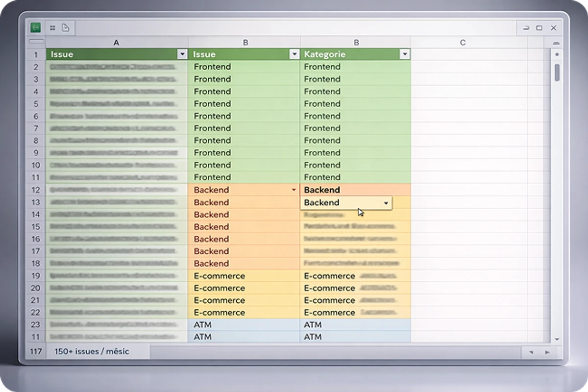Open filter dropdown on column A Issue header
This screenshot has width=588, height=392.
pyautogui.click(x=182, y=54)
